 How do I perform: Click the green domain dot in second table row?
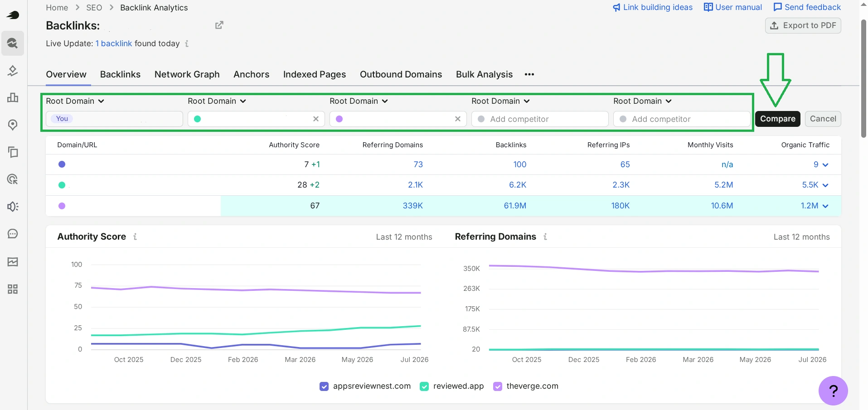click(x=62, y=185)
